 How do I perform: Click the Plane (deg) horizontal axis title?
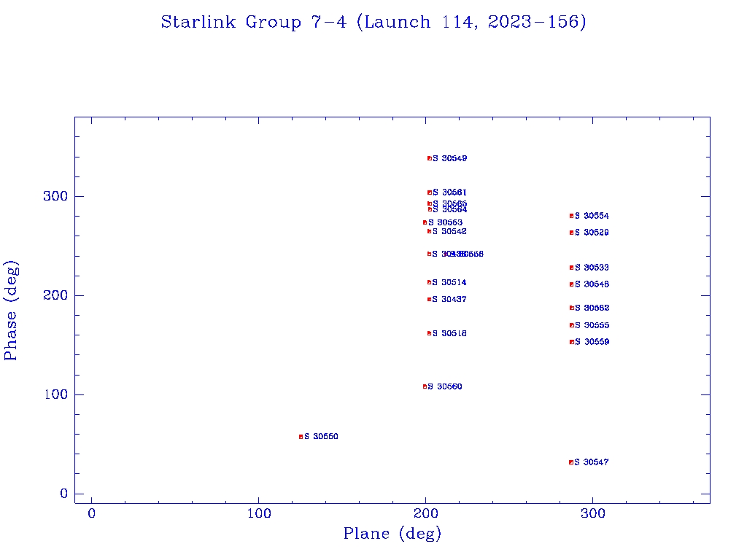[x=392, y=533]
